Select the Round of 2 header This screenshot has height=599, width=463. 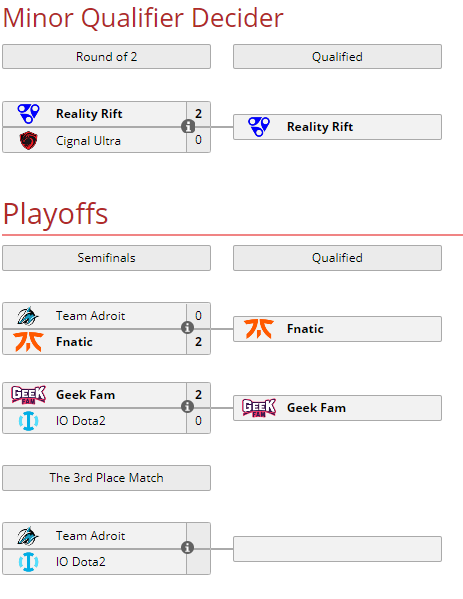click(106, 57)
